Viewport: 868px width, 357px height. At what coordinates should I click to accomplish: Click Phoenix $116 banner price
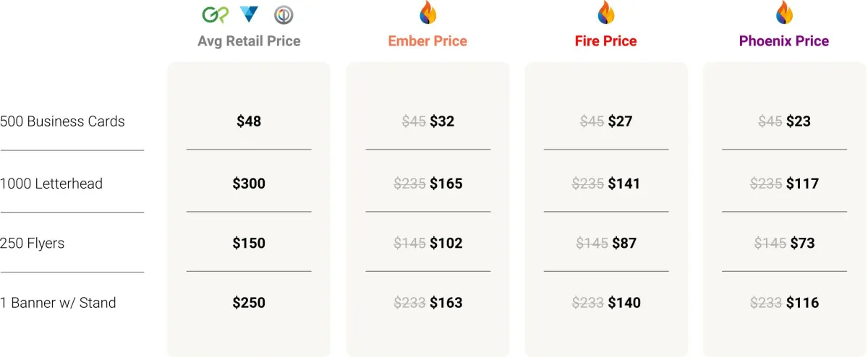[x=803, y=302]
